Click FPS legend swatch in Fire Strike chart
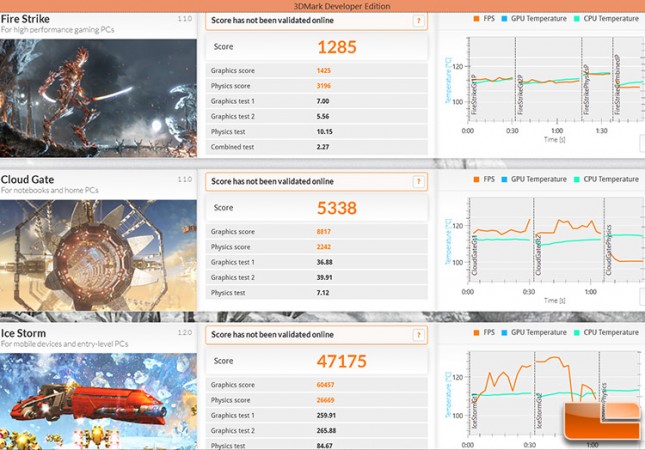 [476, 19]
